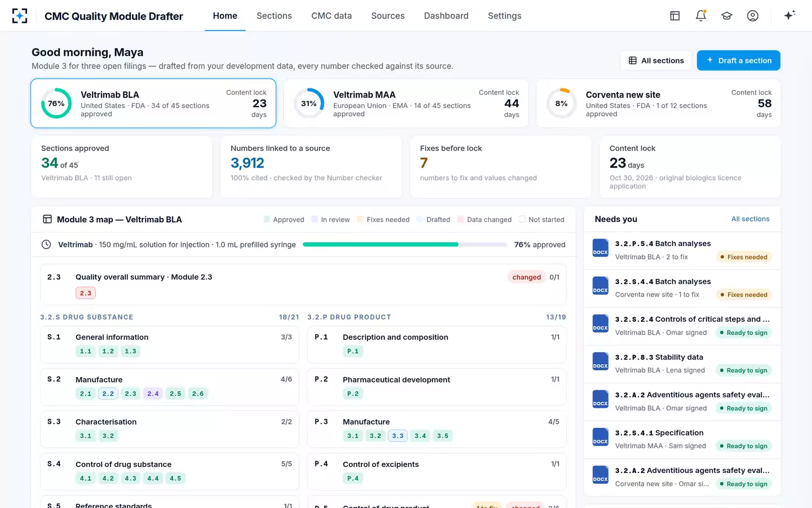Click the DOCX icon for 3.2.S.4.4 Batch analyses

[x=601, y=286]
